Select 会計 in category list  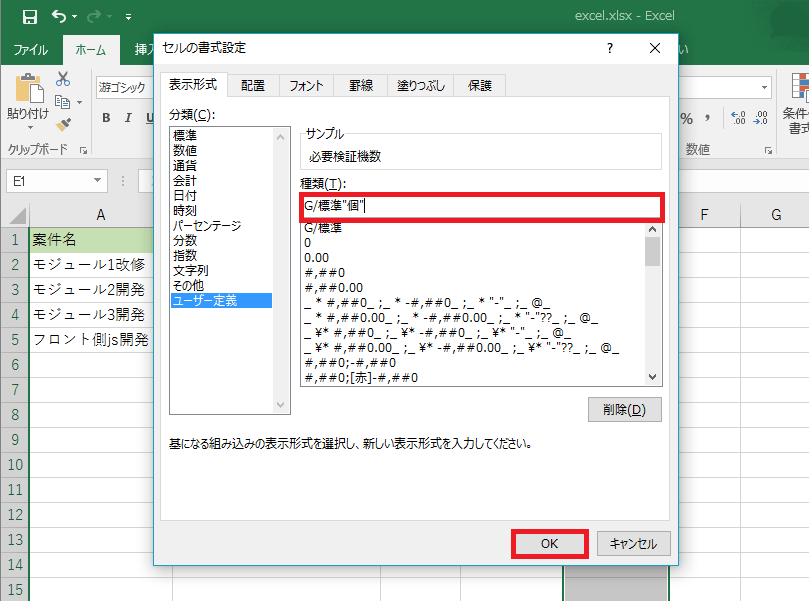(221, 180)
